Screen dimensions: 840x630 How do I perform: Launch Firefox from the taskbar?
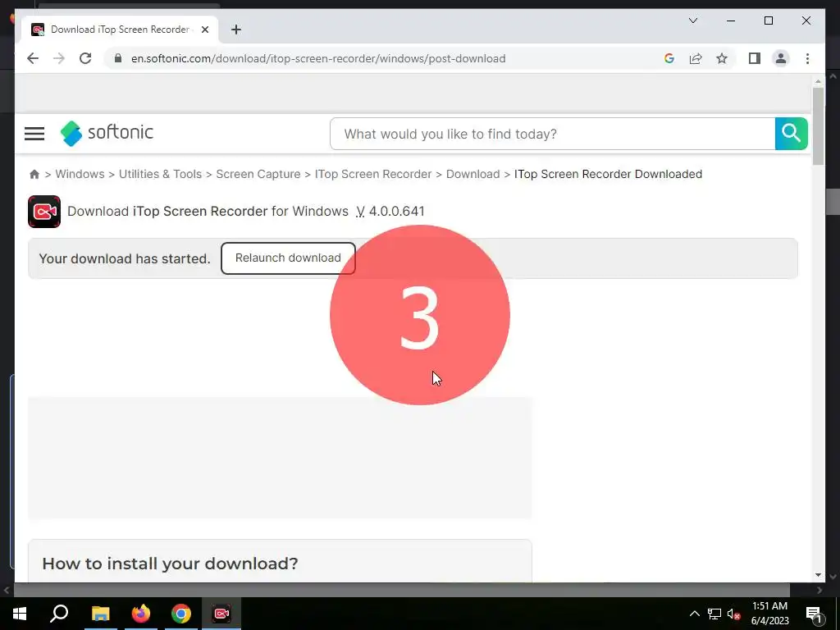pos(141,614)
